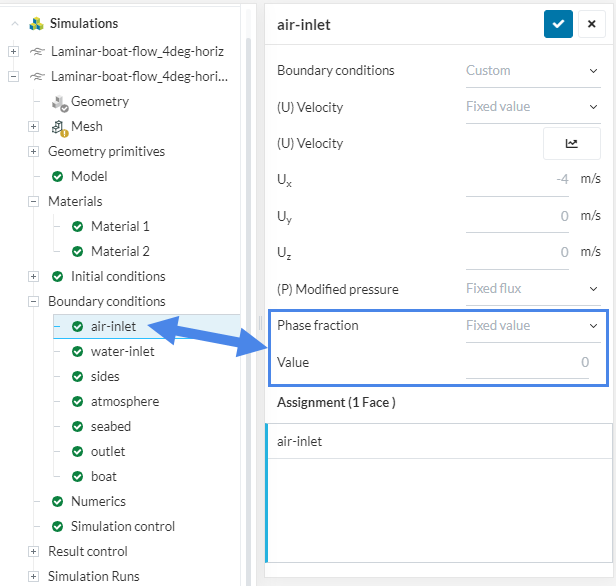Click the Geometry cube icon
Viewport: 616px width, 586px height.
58,102
